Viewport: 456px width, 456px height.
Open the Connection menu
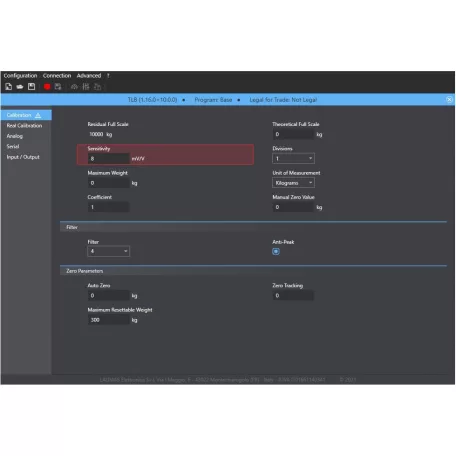click(x=57, y=76)
